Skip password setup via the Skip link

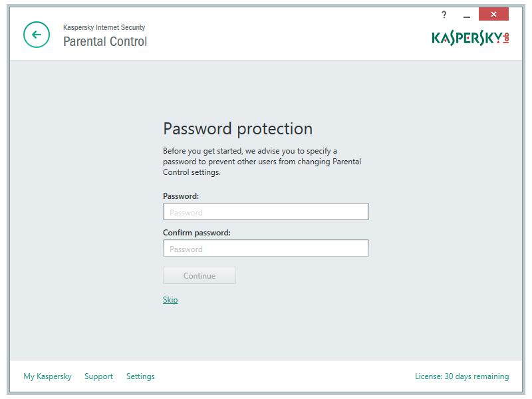tap(170, 300)
